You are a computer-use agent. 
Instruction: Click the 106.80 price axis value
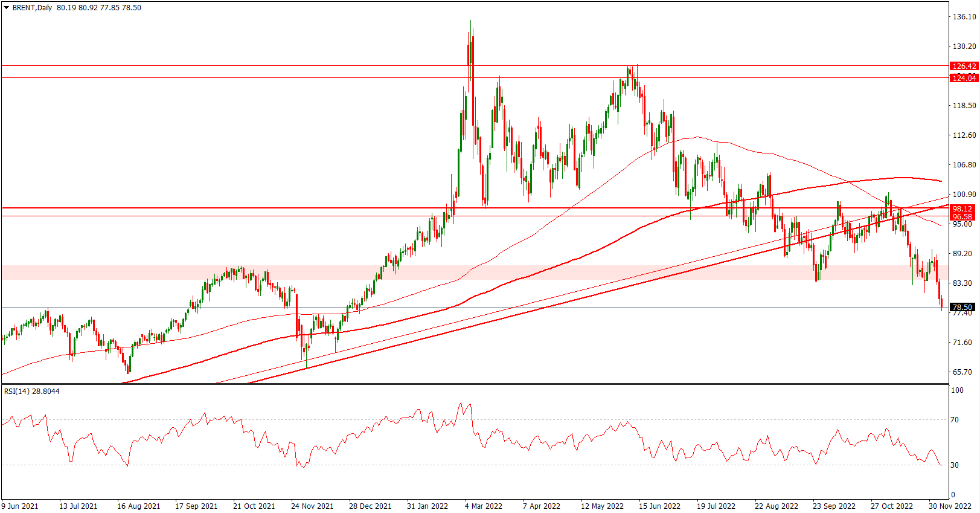pos(964,164)
